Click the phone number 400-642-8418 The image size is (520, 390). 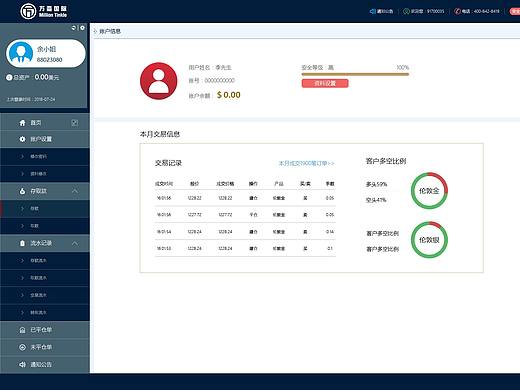coord(486,11)
